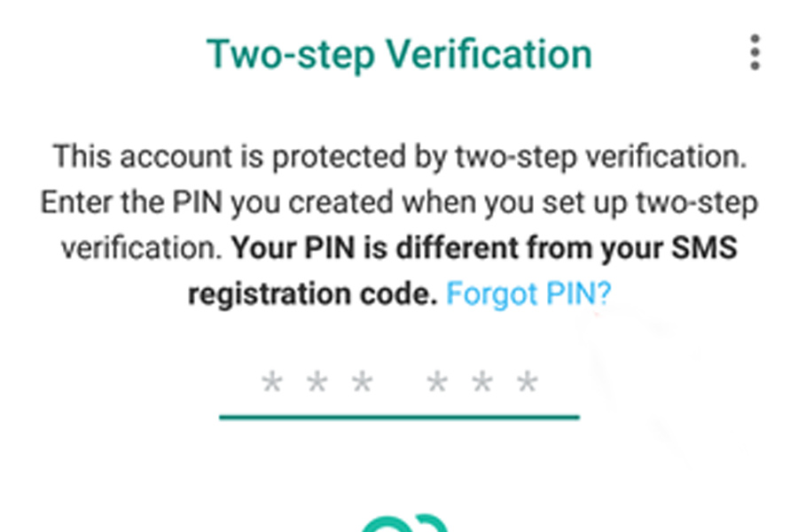This screenshot has width=798, height=532.
Task: Click the word "verification." before the bold text
Action: (140, 248)
